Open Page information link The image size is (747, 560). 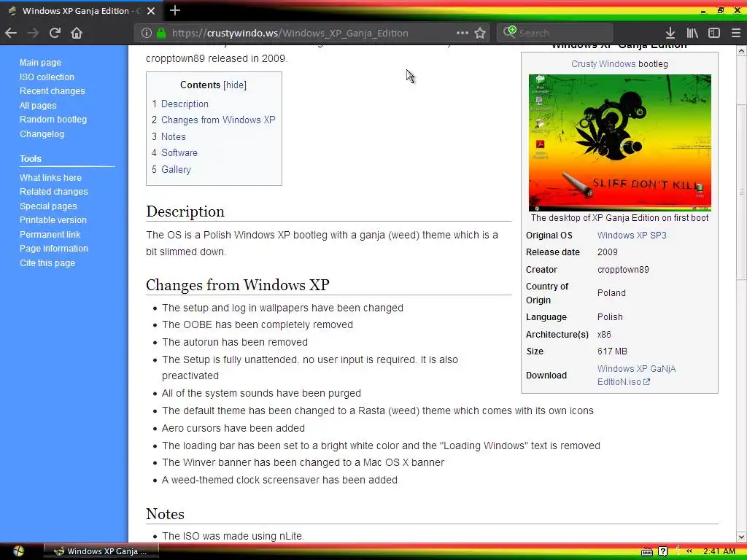tap(54, 248)
